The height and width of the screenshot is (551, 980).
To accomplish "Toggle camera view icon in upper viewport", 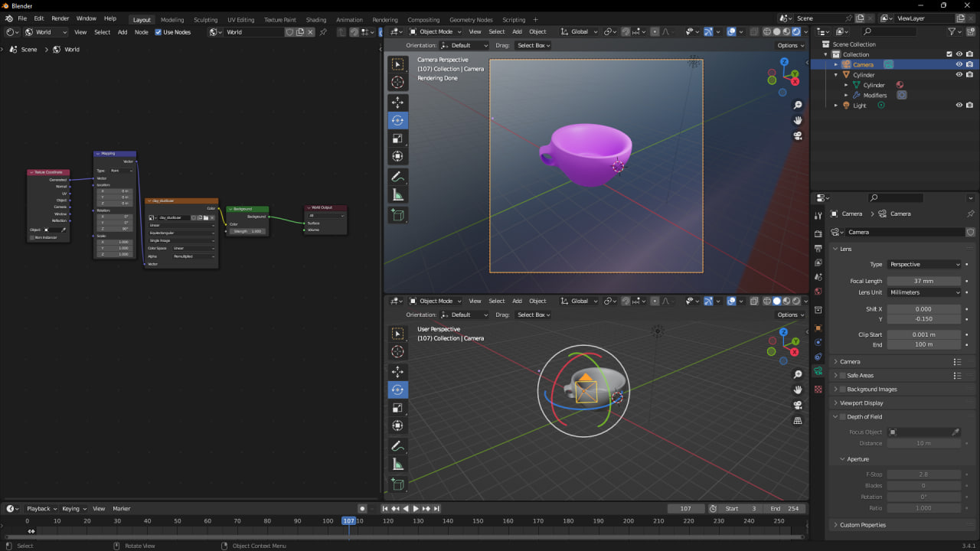I will tap(798, 135).
